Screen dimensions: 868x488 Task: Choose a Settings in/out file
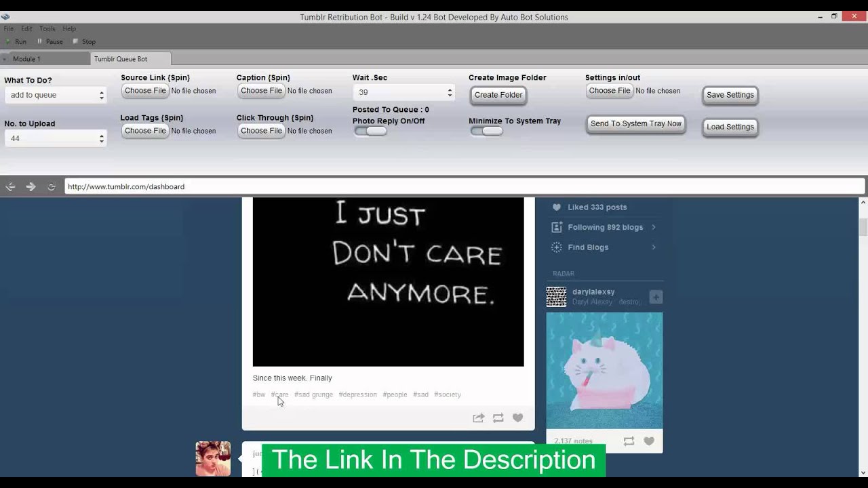(x=610, y=91)
